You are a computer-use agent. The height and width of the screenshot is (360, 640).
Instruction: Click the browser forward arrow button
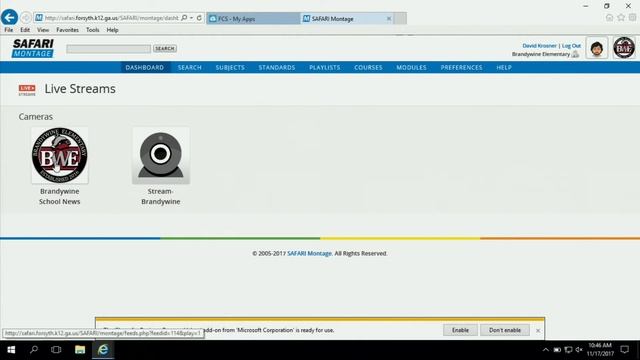coord(26,18)
